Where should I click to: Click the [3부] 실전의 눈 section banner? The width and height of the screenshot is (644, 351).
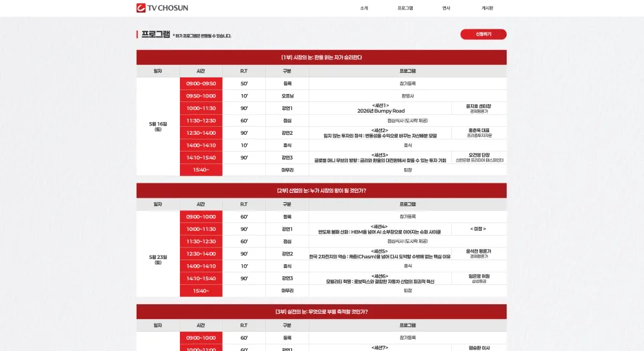(321, 312)
